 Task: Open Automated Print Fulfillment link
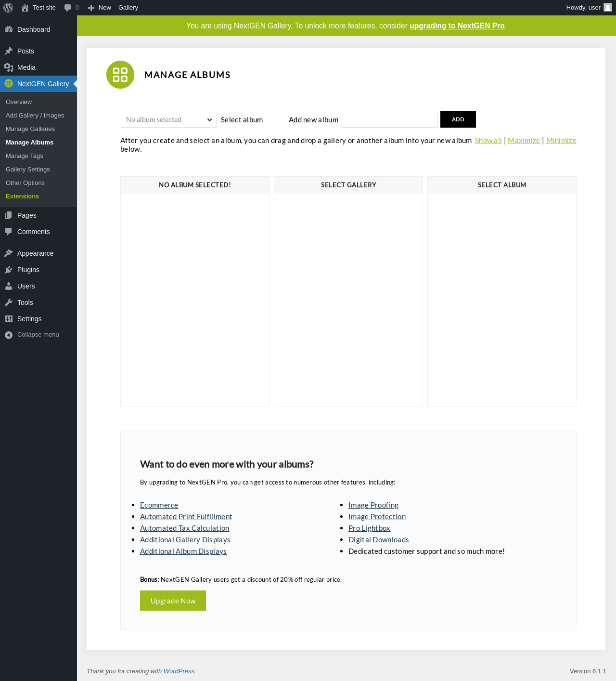186,517
